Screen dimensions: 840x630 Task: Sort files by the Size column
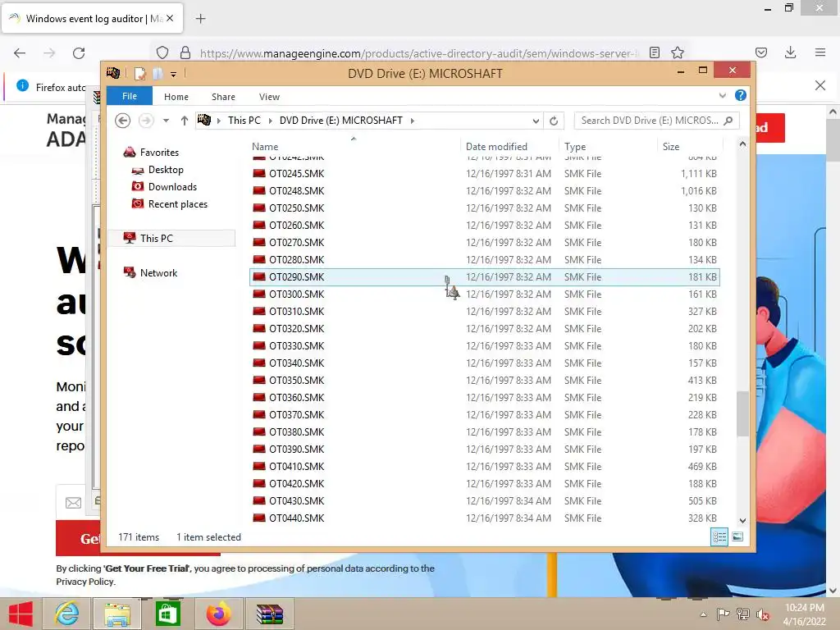click(x=690, y=146)
